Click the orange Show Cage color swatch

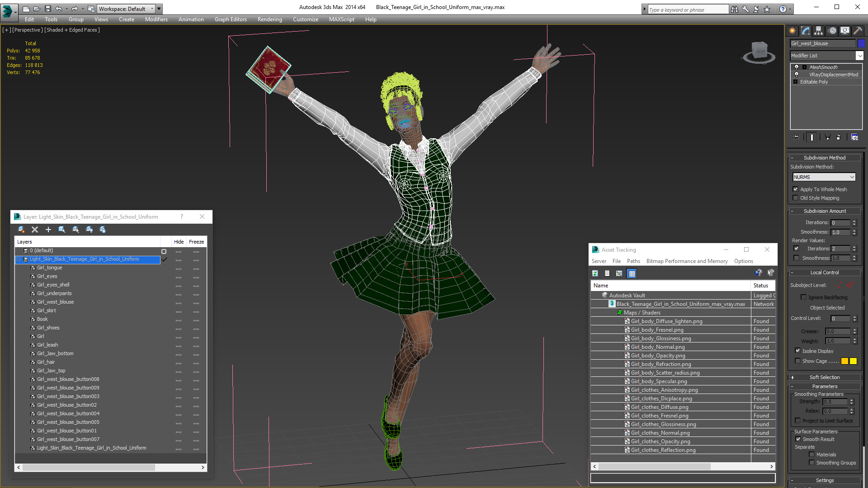[x=844, y=361]
